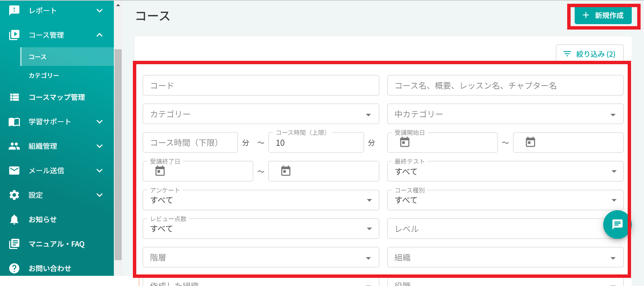Focus the レベル input field
The height and width of the screenshot is (286, 644).
pyautogui.click(x=505, y=229)
